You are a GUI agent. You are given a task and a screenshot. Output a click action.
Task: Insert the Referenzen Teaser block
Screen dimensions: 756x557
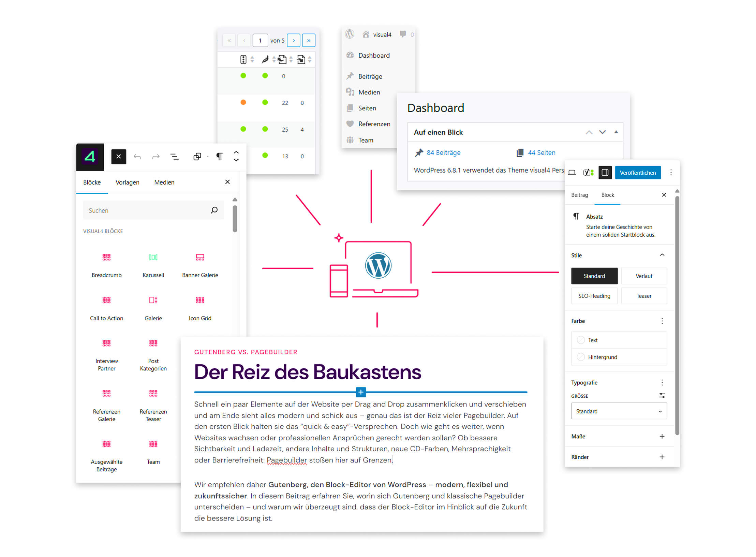(153, 406)
